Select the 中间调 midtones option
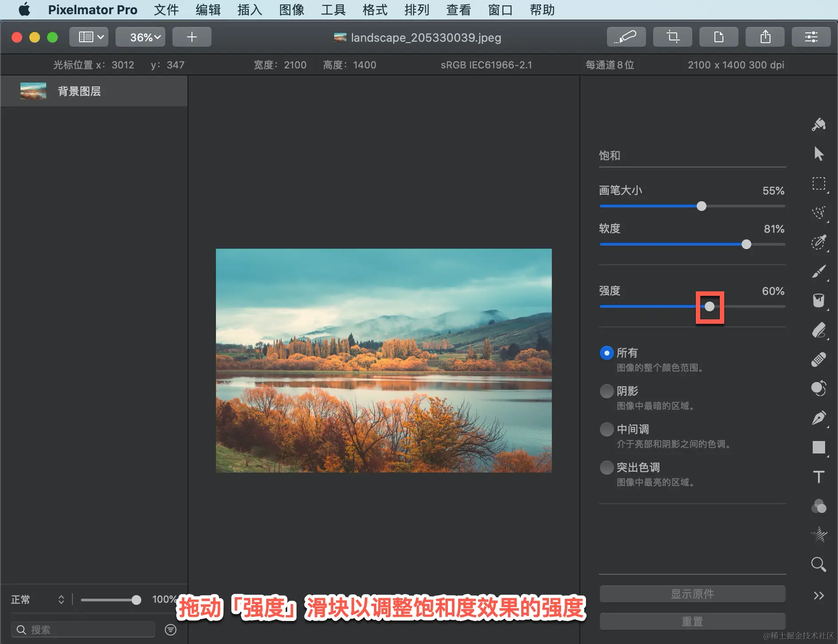838x644 pixels. click(x=607, y=429)
